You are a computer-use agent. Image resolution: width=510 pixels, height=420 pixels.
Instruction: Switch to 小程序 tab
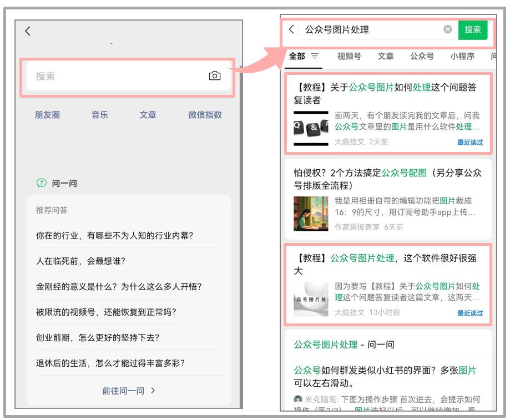point(462,56)
